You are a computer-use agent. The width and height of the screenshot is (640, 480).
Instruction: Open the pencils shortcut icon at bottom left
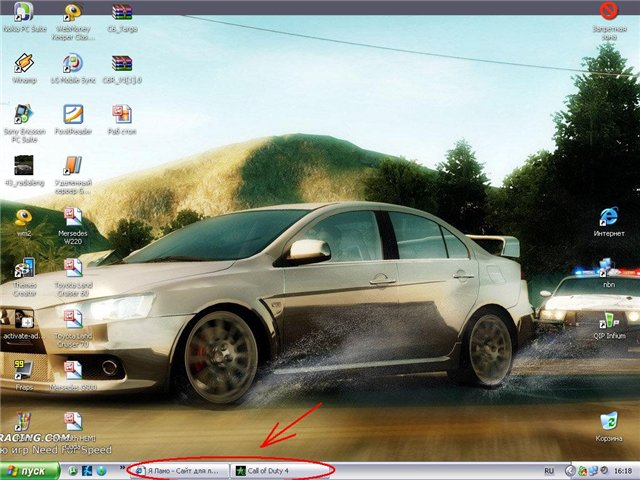[24, 421]
